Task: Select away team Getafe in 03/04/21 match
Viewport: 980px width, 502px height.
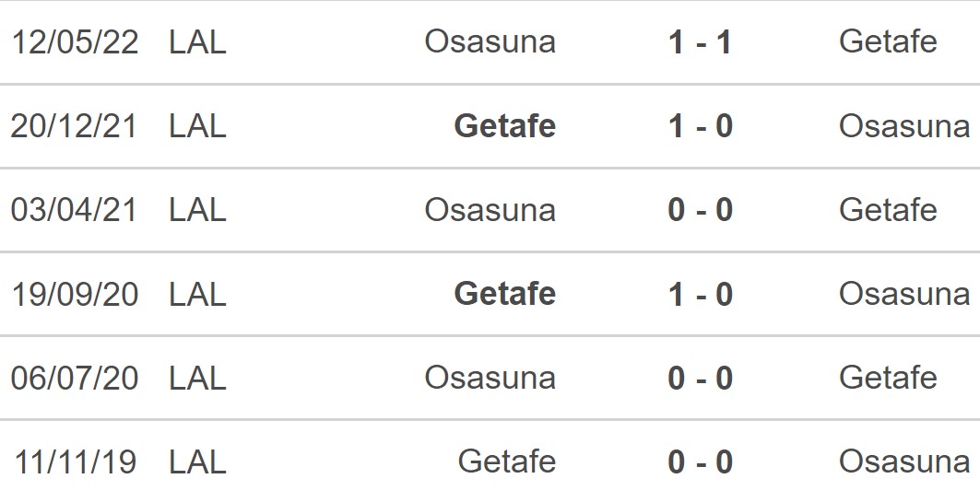Action: (888, 210)
